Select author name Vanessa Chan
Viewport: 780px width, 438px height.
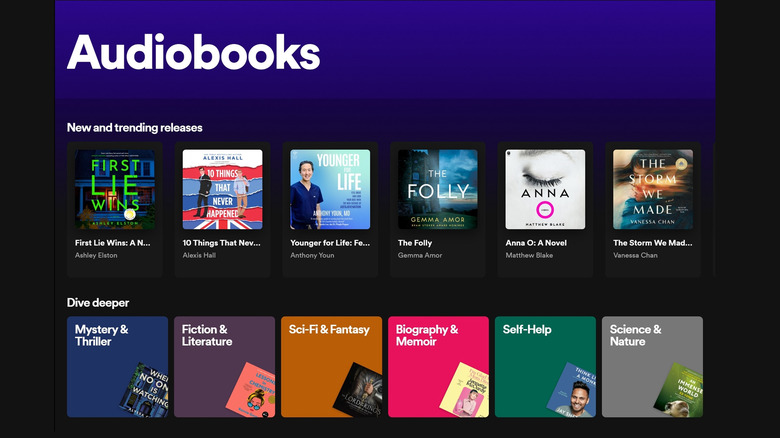tap(635, 255)
